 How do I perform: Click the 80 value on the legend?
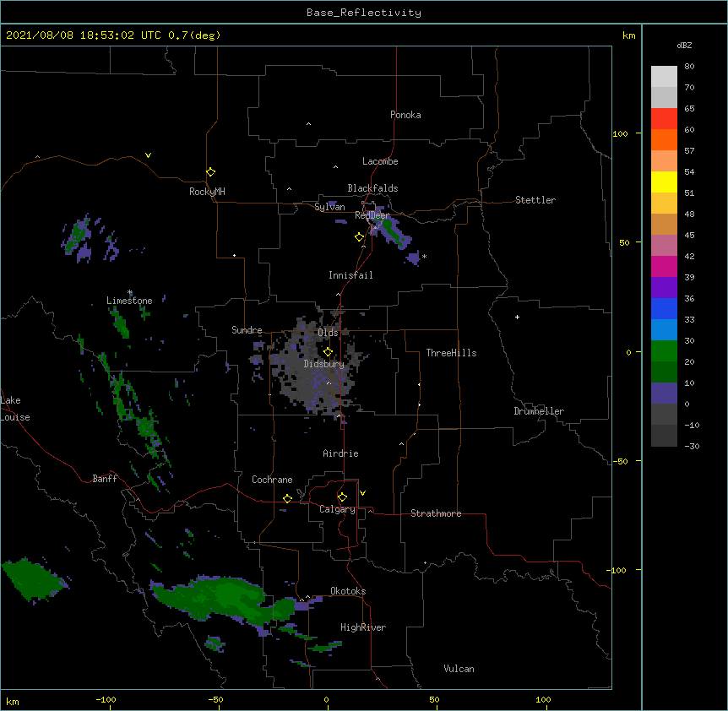(689, 67)
